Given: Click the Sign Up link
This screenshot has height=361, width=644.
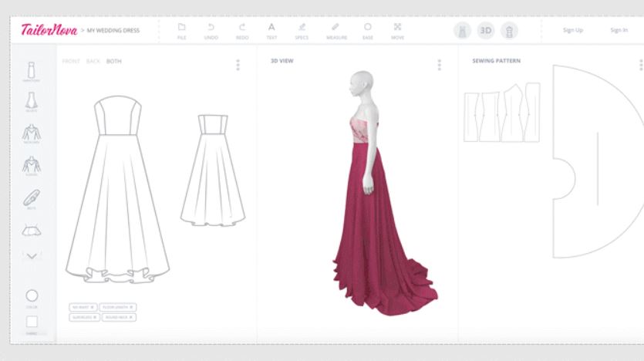Looking at the screenshot, I should coord(573,30).
